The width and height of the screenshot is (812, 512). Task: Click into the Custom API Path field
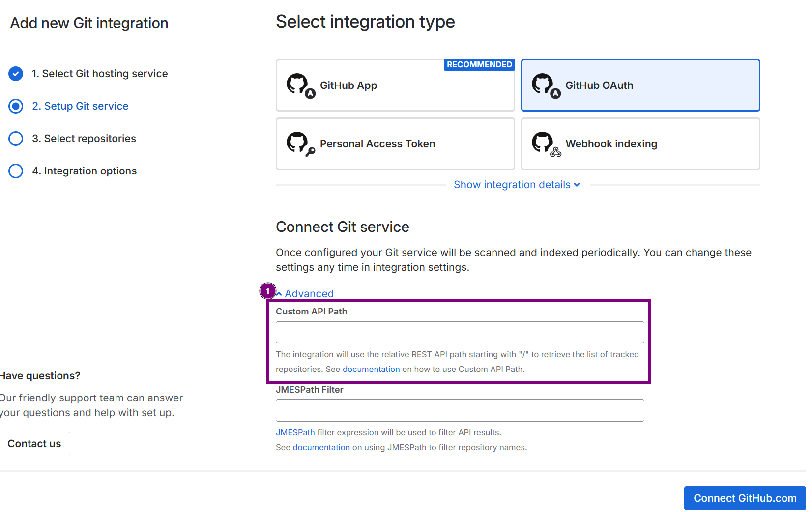(460, 333)
